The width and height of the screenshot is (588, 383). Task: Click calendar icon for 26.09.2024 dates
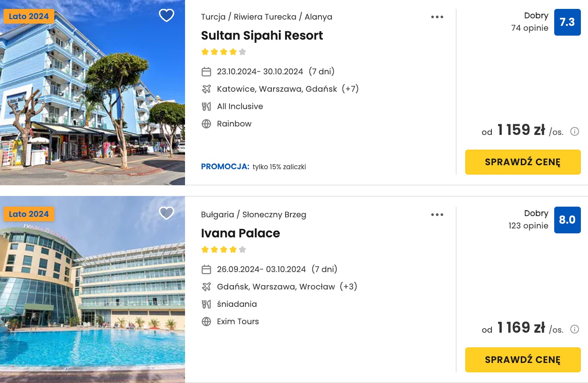pyautogui.click(x=206, y=269)
